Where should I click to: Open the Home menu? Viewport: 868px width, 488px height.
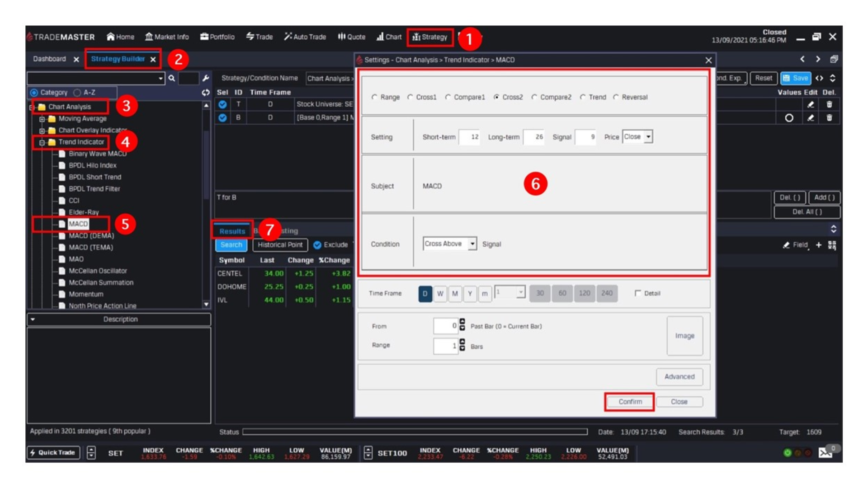120,37
